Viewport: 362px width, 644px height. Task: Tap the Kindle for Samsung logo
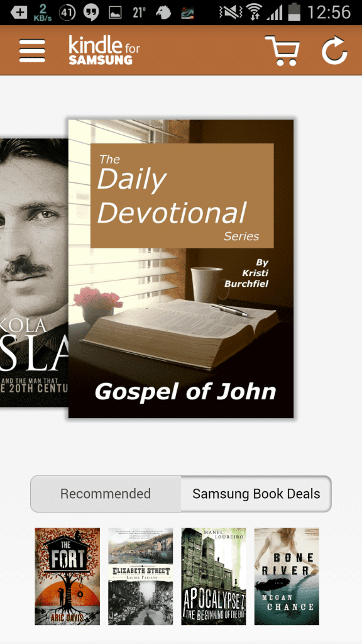pyautogui.click(x=104, y=50)
